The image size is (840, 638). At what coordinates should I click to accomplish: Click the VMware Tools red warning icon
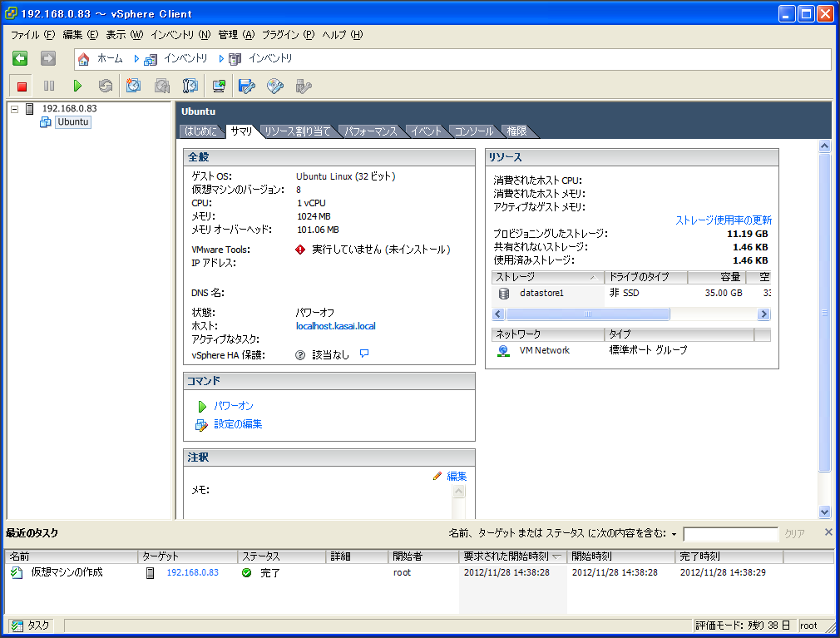click(x=300, y=250)
